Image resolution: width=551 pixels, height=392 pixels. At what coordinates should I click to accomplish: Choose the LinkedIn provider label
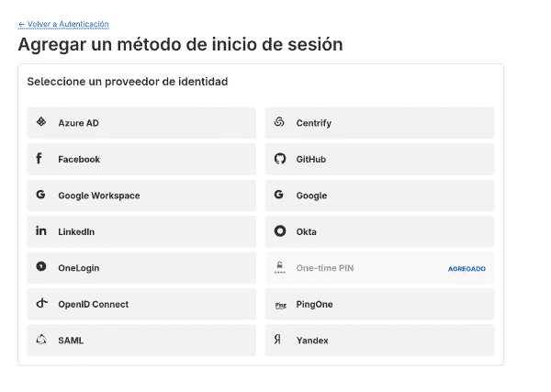click(76, 232)
